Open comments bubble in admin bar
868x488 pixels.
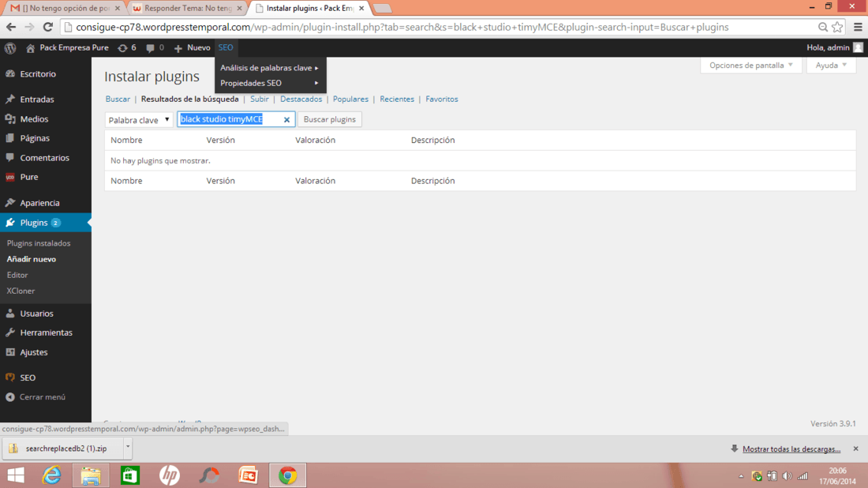[155, 47]
